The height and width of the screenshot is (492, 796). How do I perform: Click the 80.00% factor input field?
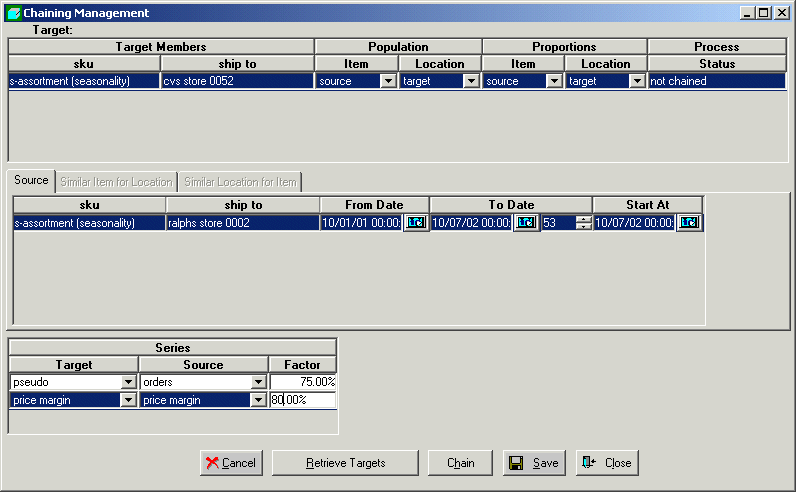[x=303, y=400]
